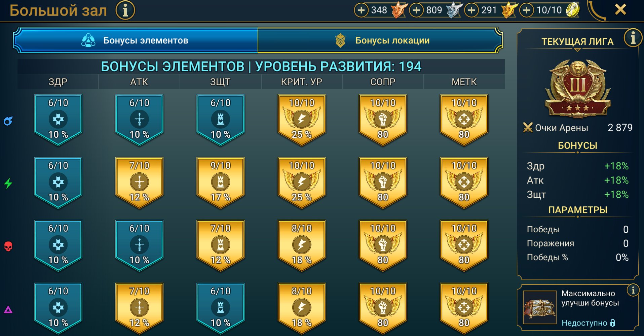The image size is (644, 336).
Task: Add bronze medals with plus button
Action: coord(361,10)
